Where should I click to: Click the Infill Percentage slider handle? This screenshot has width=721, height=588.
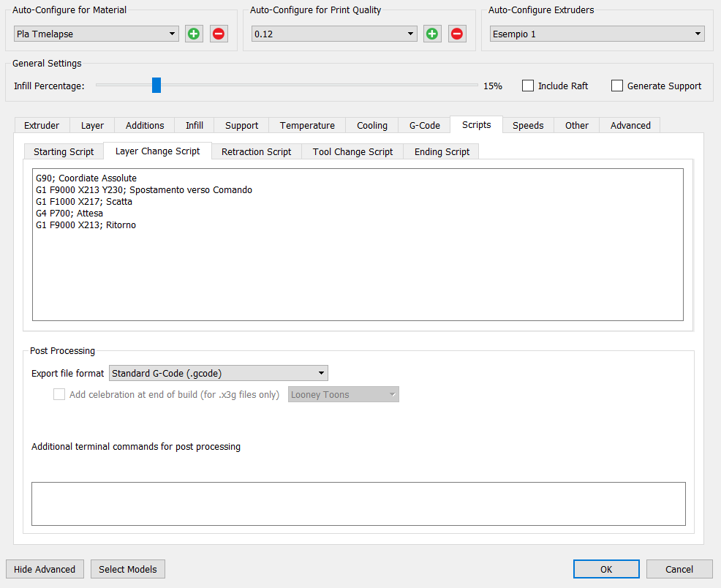click(x=156, y=85)
